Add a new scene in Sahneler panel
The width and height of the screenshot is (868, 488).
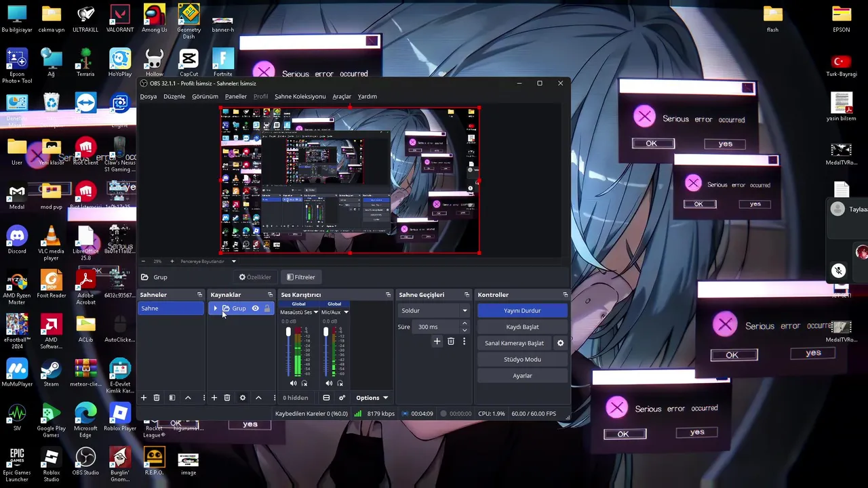[x=144, y=398]
